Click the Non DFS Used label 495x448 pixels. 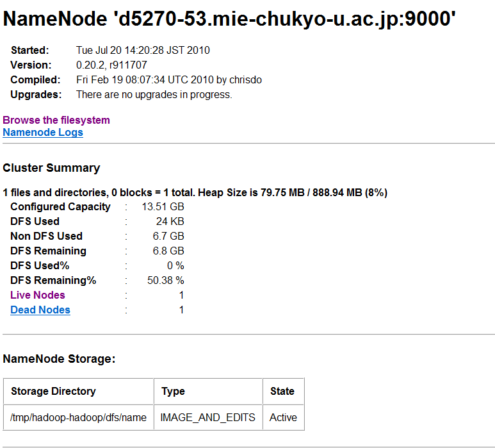pos(46,236)
